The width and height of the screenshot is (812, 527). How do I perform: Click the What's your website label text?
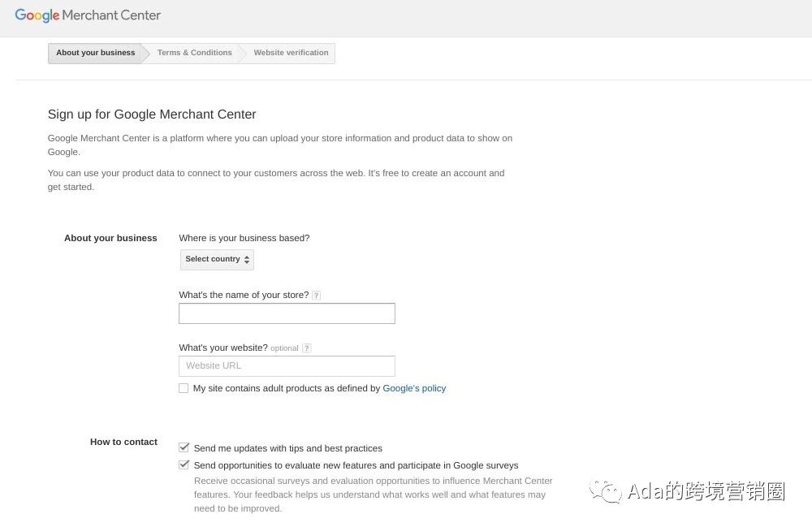(223, 348)
